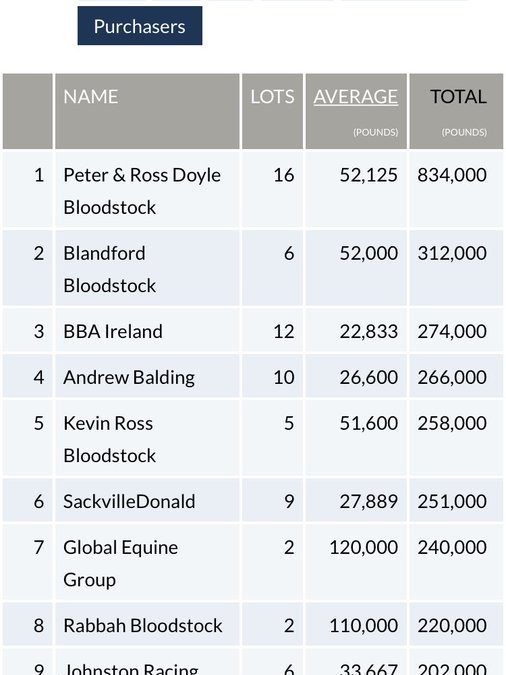
Task: Open Peter & Ross Doyle Bloodstock entry
Action: 142,191
